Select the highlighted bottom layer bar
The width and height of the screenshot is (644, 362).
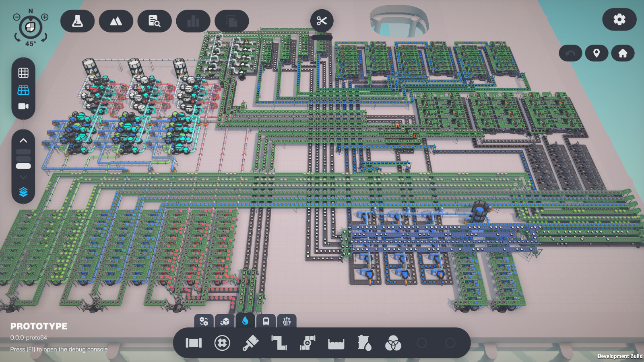coord(23,166)
